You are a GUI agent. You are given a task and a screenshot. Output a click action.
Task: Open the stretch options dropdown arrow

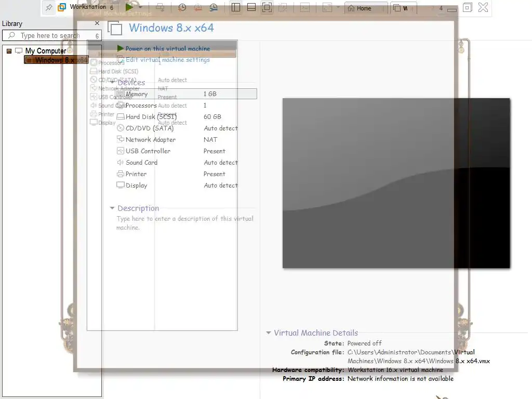tap(338, 7)
